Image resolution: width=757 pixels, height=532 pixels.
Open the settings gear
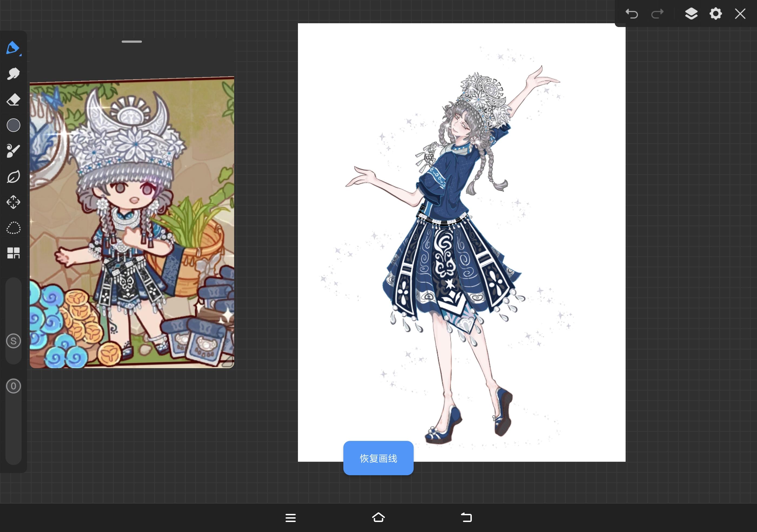click(x=715, y=14)
